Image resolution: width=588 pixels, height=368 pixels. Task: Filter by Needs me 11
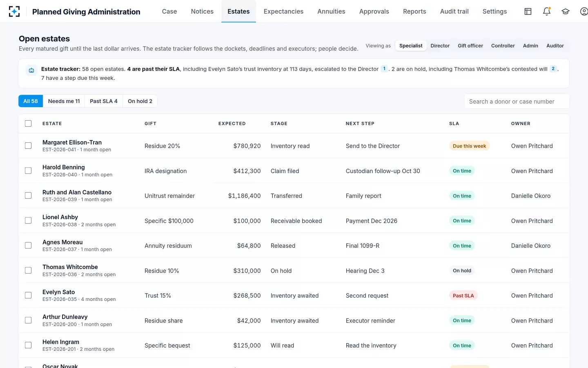pyautogui.click(x=64, y=101)
